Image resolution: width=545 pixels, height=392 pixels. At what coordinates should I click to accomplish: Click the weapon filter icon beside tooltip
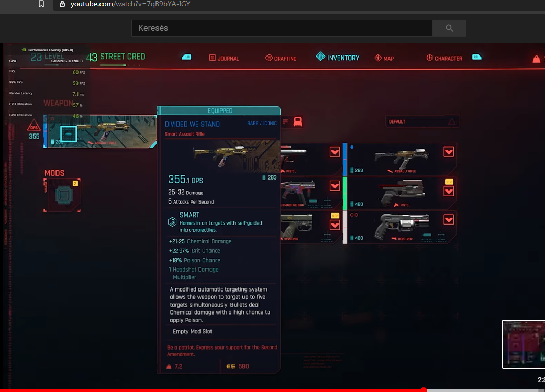tap(297, 121)
